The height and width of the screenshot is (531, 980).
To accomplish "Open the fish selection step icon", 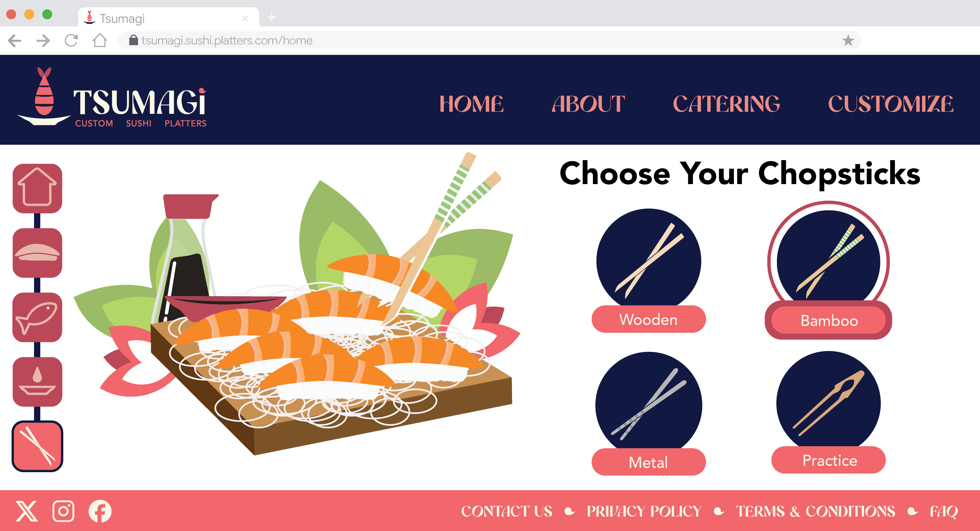I will 37,317.
